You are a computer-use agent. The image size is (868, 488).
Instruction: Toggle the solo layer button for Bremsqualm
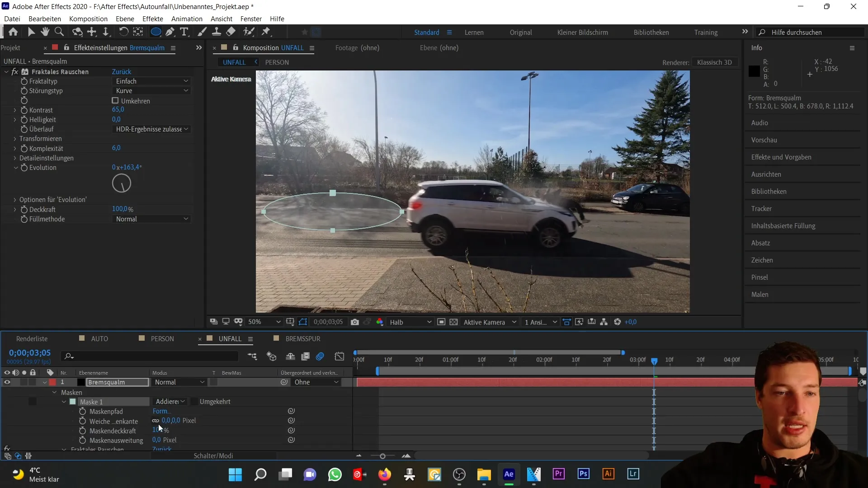point(24,382)
